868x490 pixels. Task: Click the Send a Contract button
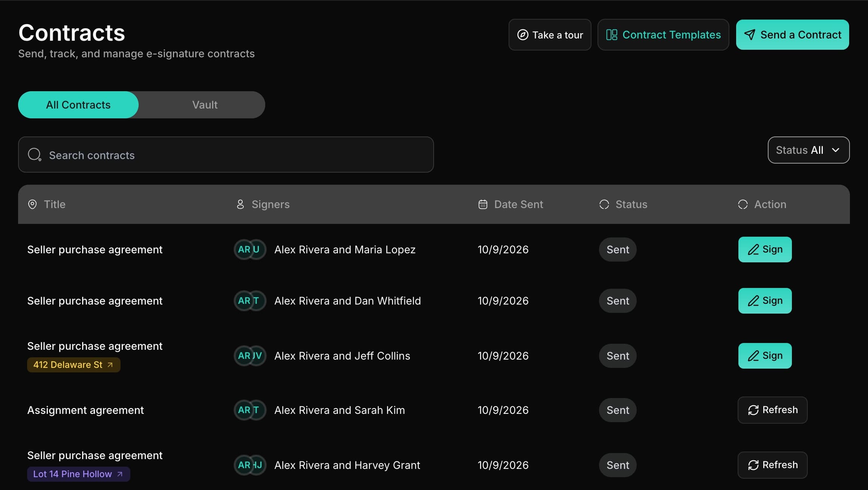point(793,35)
